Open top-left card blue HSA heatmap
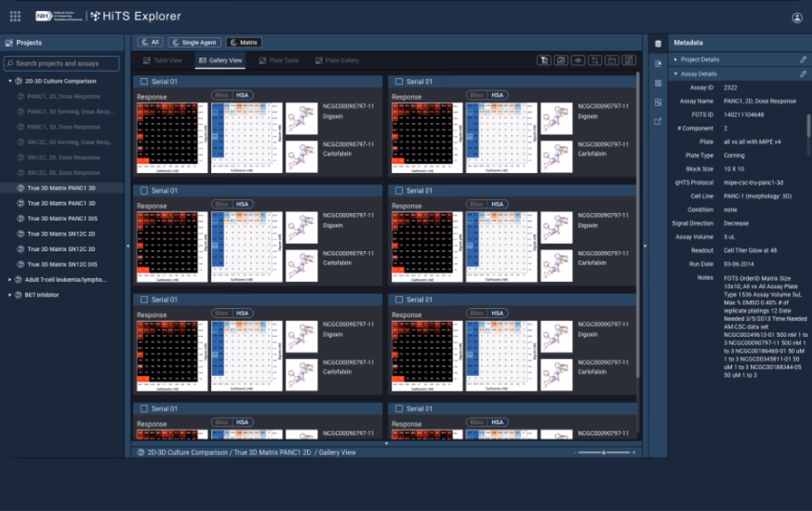The image size is (812, 511). [x=246, y=138]
